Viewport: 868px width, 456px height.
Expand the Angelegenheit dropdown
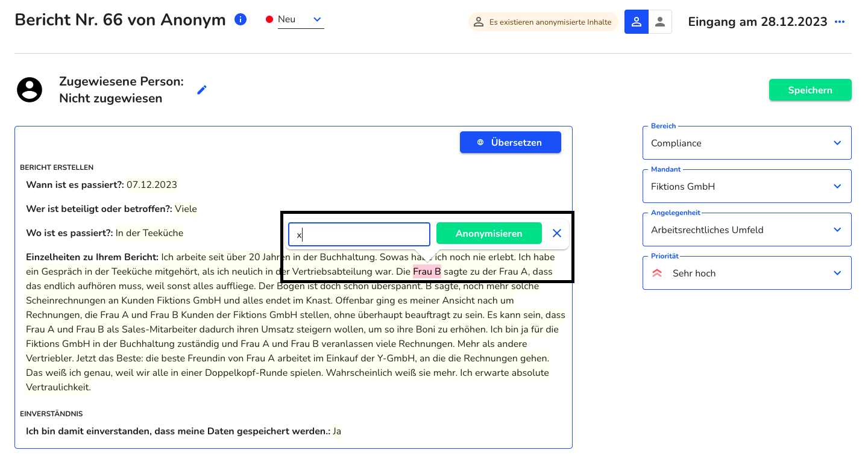pyautogui.click(x=747, y=230)
